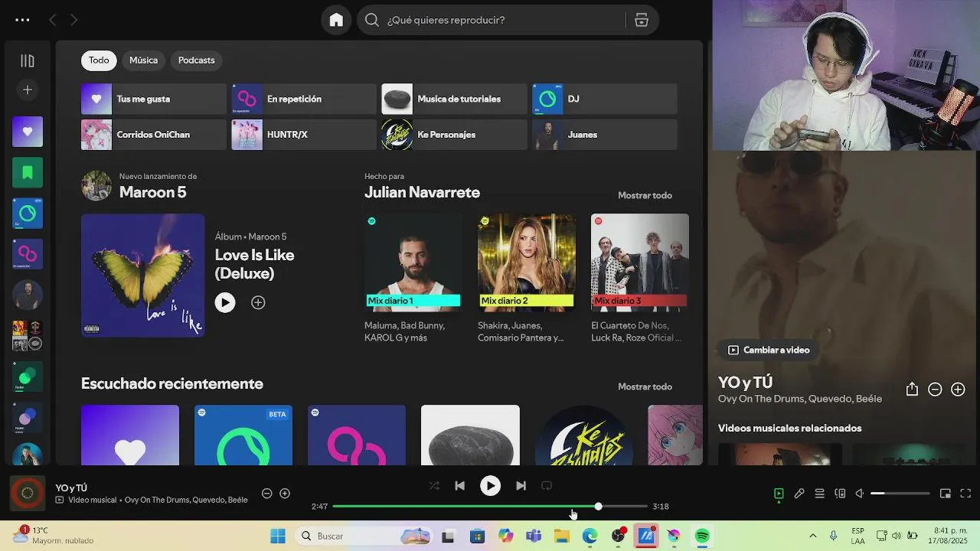The height and width of the screenshot is (551, 980).
Task: Open Tus me gusta shortcut
Action: pos(154,99)
